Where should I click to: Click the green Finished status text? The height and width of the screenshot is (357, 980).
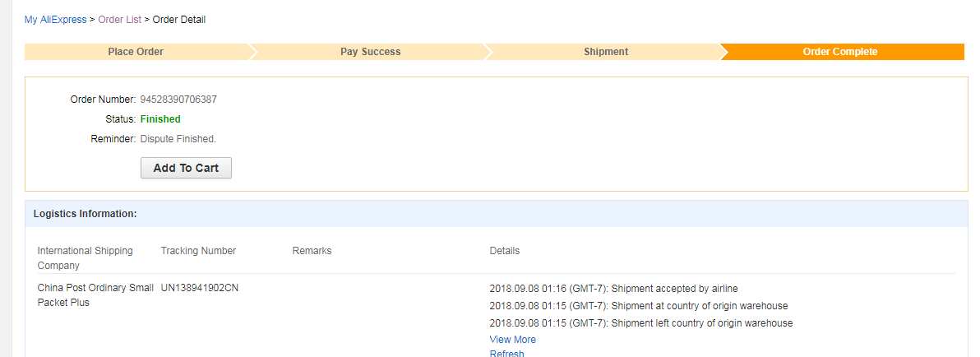coord(160,119)
